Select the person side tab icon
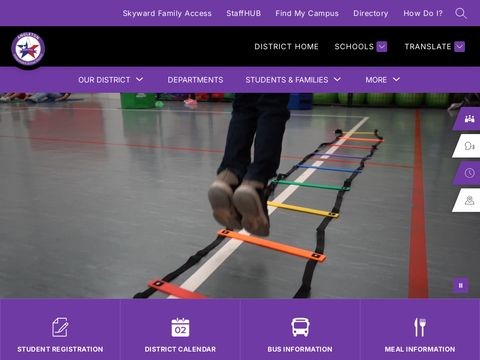 [x=470, y=200]
